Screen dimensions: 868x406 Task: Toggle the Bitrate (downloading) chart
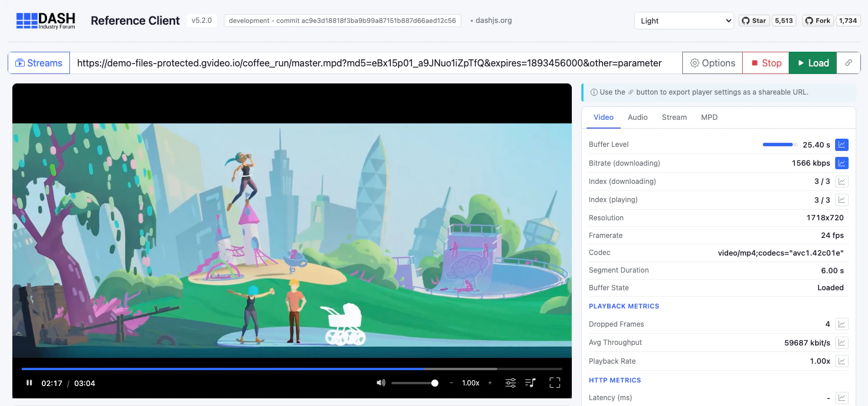tap(842, 163)
